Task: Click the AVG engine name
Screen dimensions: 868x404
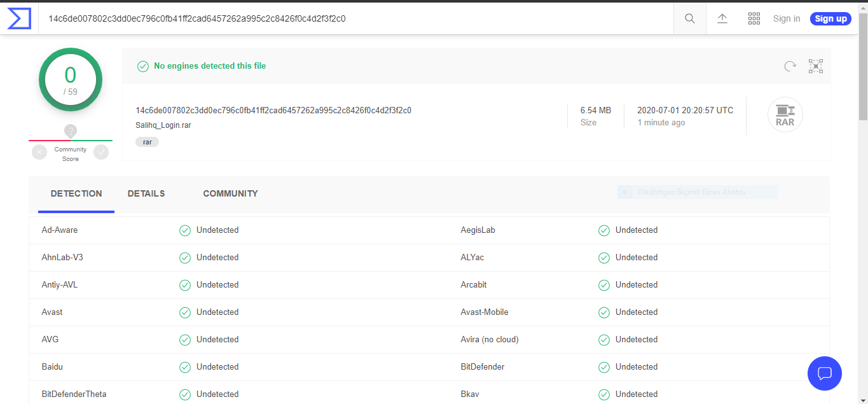Action: (50, 339)
